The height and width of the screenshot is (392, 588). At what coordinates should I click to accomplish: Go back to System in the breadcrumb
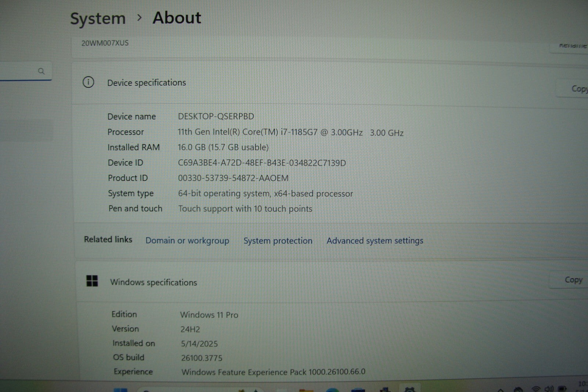click(98, 18)
